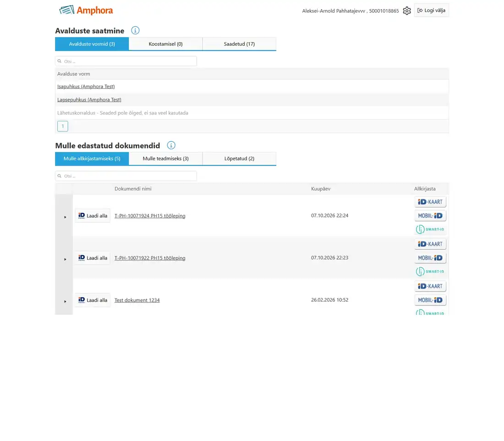Click the date 07.10.2026 22:24
The image size is (504, 441).
(x=329, y=216)
